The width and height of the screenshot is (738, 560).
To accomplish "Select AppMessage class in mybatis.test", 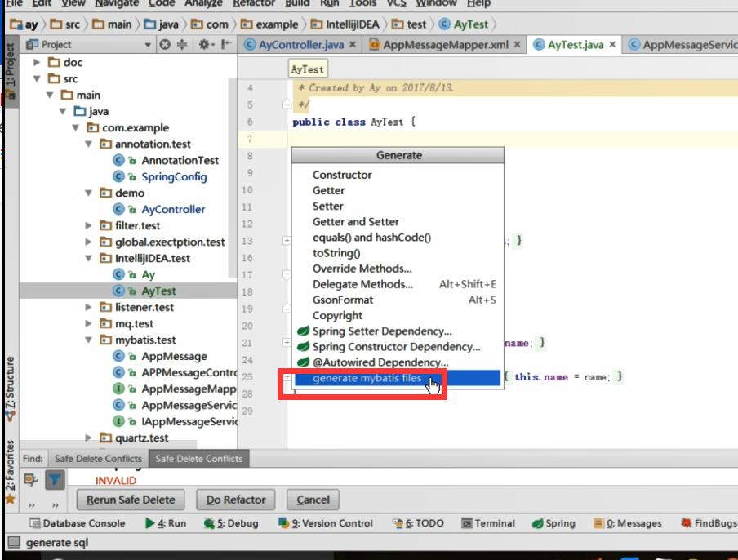I will point(174,356).
